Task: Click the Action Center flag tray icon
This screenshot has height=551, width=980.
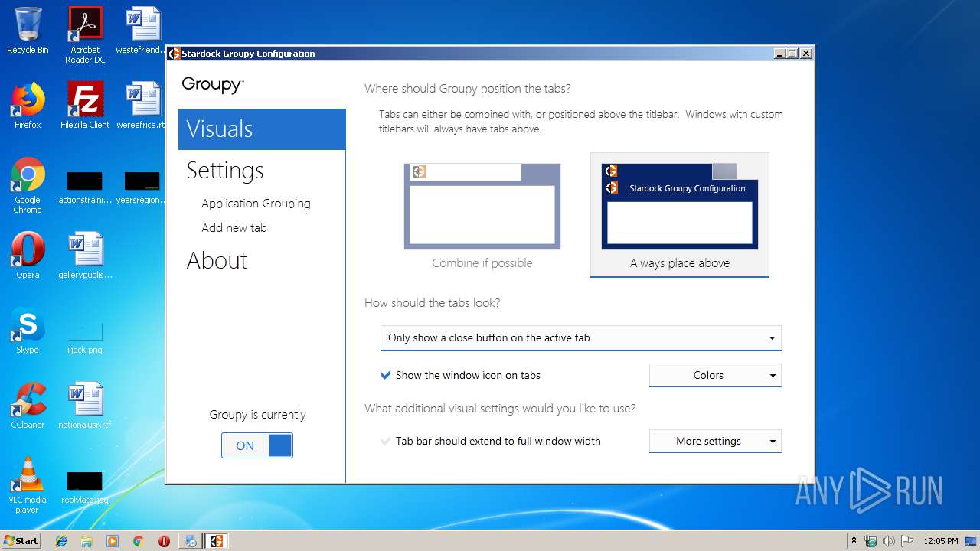Action: point(907,541)
